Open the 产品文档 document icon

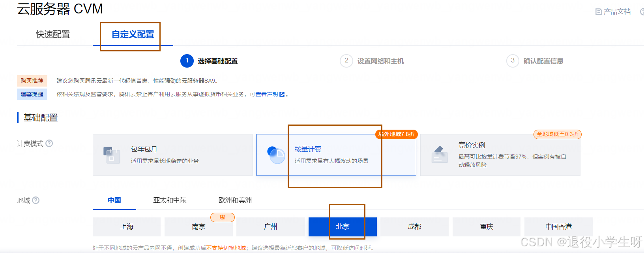(599, 12)
